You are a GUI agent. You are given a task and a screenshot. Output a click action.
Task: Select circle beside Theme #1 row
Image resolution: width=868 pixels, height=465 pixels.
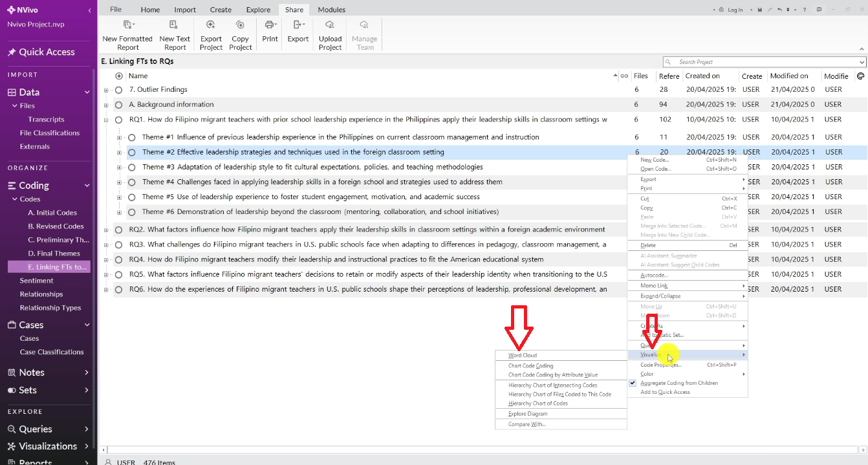(x=132, y=137)
